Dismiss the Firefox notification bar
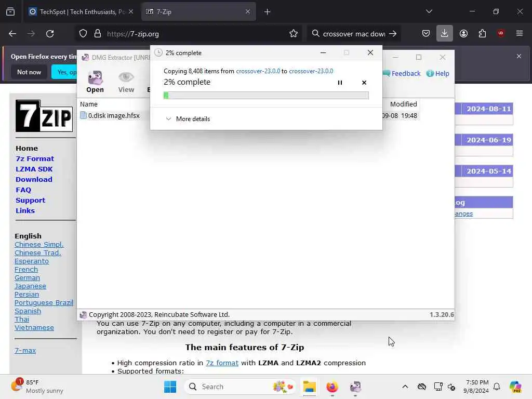 pyautogui.click(x=519, y=56)
